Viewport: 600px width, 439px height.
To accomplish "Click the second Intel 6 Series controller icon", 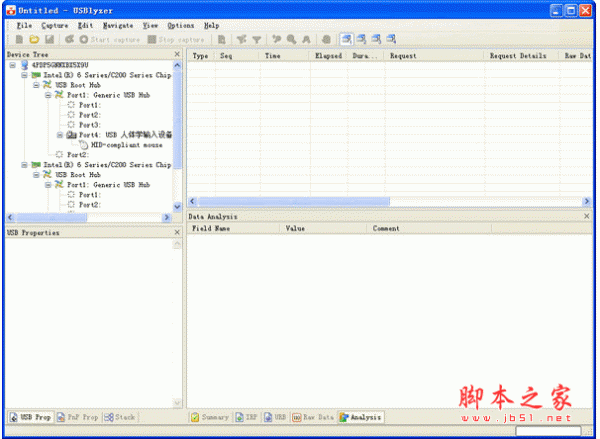I will (x=36, y=165).
